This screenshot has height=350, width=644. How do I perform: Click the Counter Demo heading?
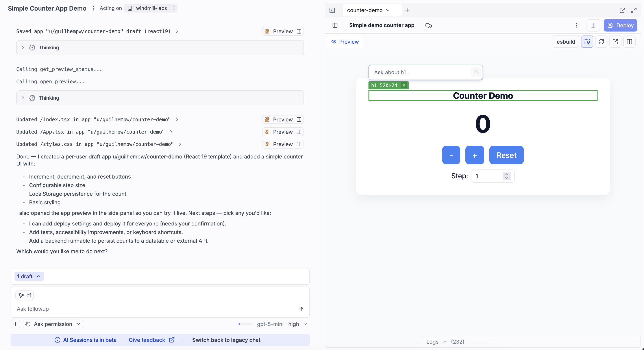pyautogui.click(x=483, y=96)
